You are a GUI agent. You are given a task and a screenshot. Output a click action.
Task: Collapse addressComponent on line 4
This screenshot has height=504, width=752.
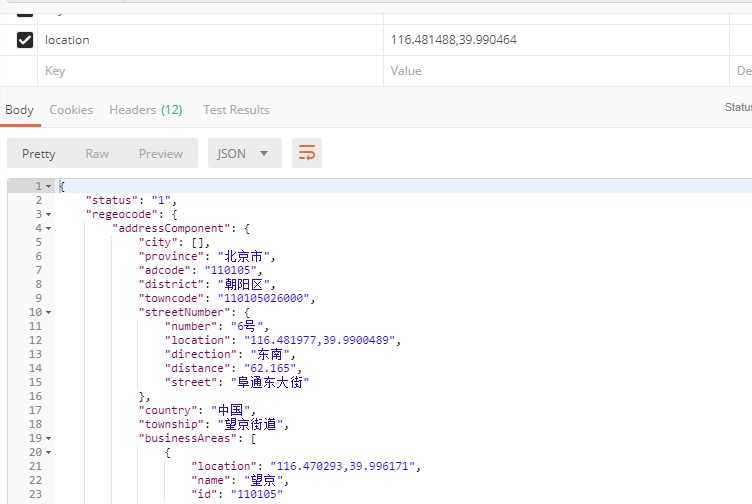48,229
